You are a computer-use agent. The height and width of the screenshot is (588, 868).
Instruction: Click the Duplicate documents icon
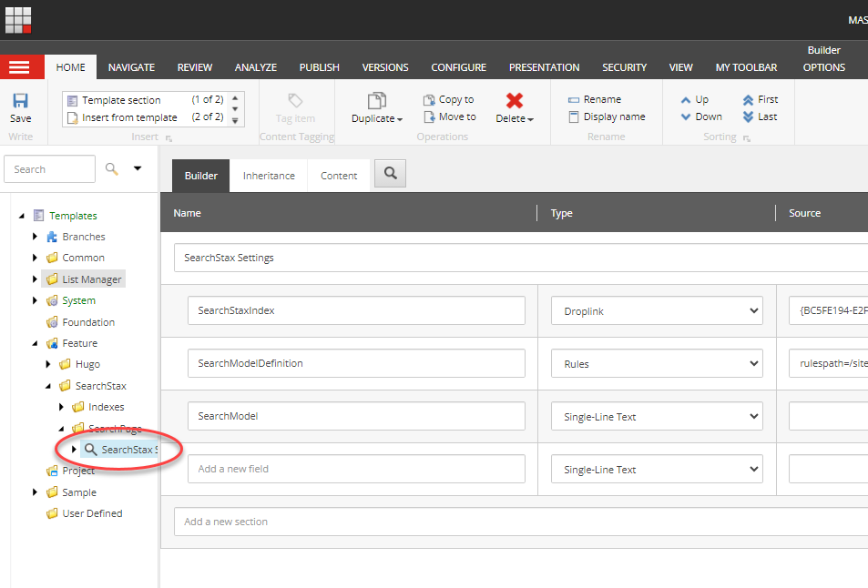tap(377, 101)
